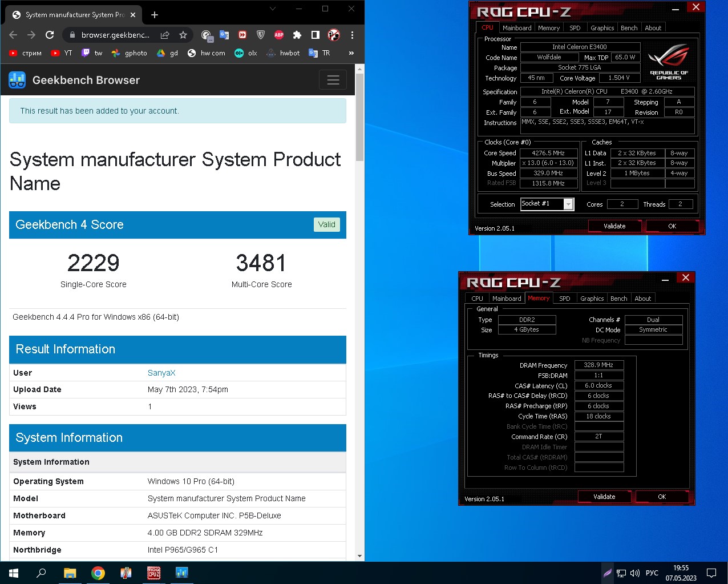Viewport: 728px width, 584px height.
Task: Open the shield VPN extension
Action: [x=261, y=35]
